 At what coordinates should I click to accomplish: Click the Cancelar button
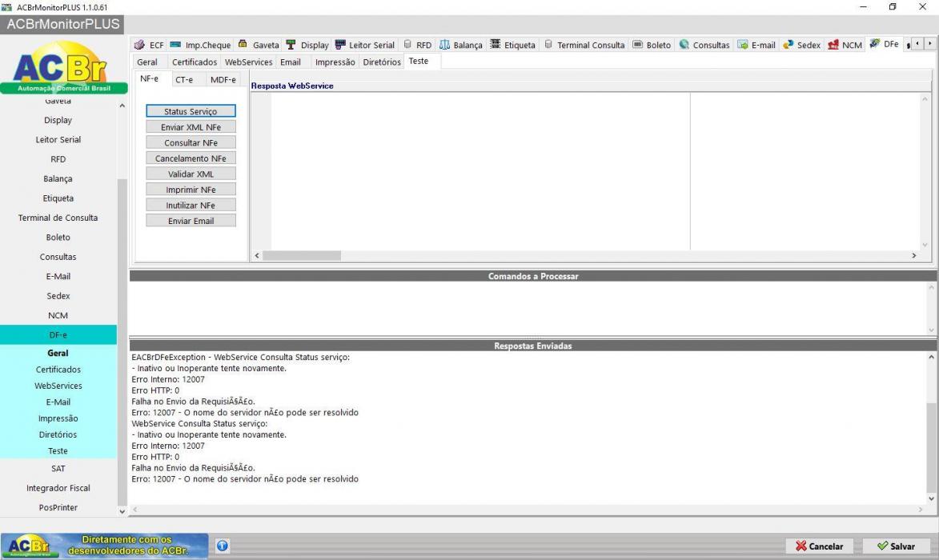819,546
